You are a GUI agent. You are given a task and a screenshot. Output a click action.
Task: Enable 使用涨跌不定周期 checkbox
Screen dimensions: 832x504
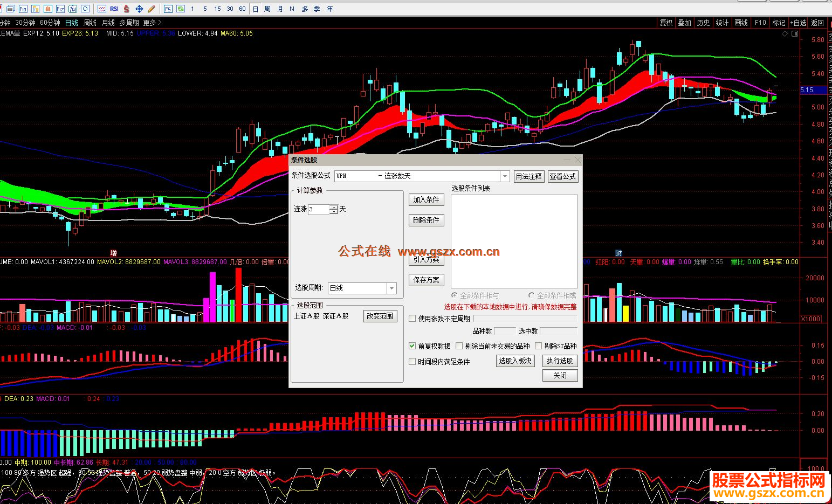[x=412, y=319]
